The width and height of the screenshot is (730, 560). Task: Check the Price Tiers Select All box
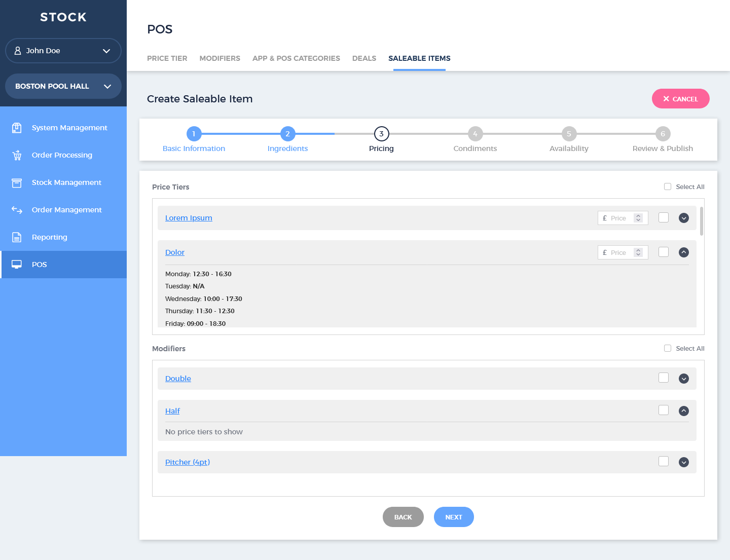(668, 186)
